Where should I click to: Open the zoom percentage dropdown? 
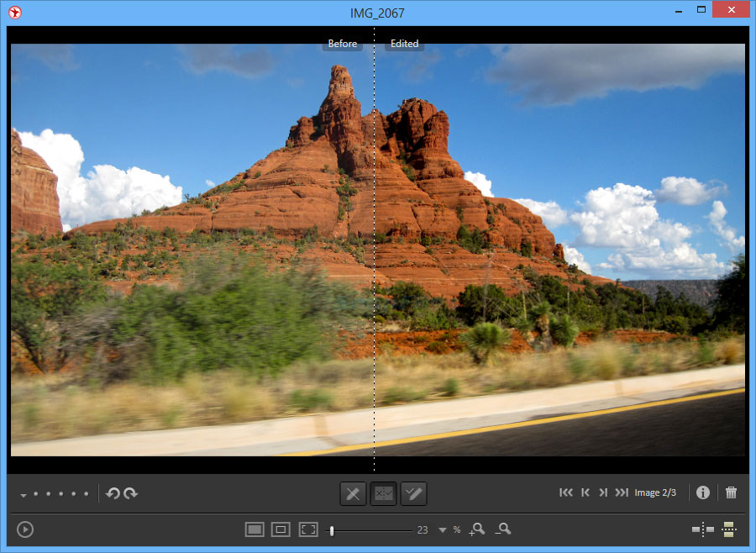pos(443,530)
